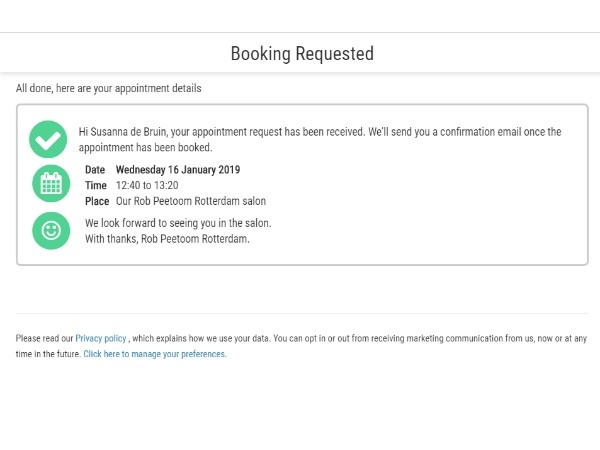Click With thanks, Rob Peetoom Rotterdam text
Image resolution: width=600 pixels, height=450 pixels.
click(167, 238)
